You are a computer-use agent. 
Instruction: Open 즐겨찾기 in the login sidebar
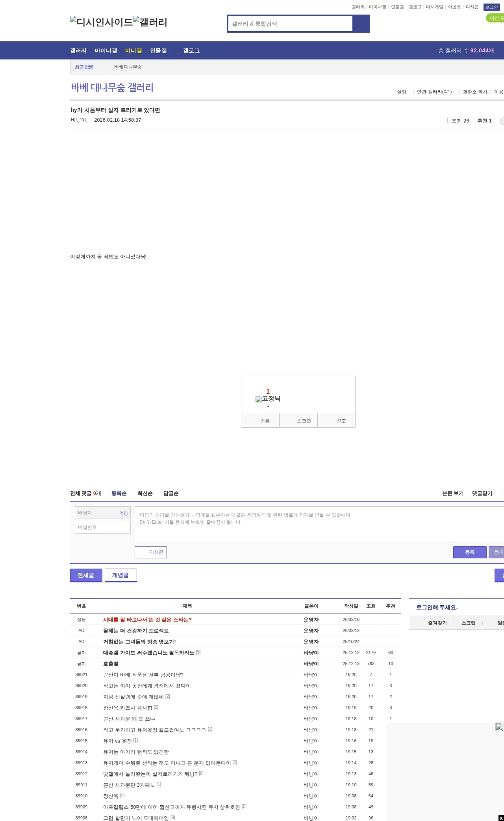pos(437,623)
